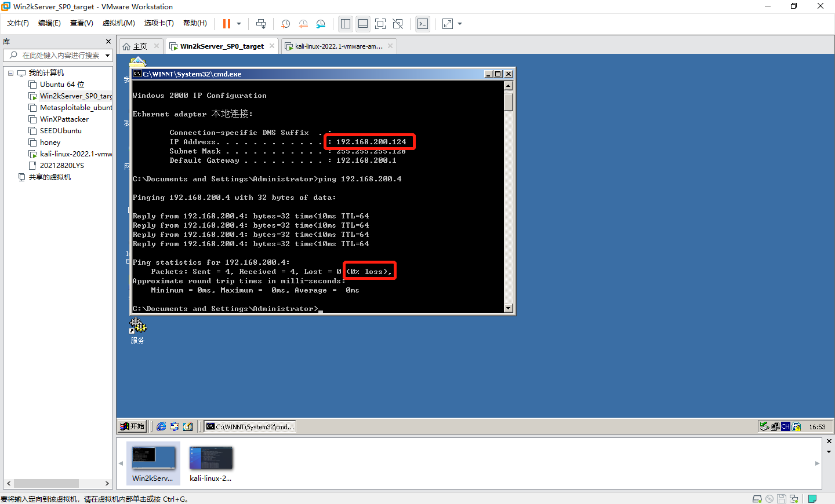The width and height of the screenshot is (835, 504).
Task: Switch to Unity mode
Action: coord(398,24)
